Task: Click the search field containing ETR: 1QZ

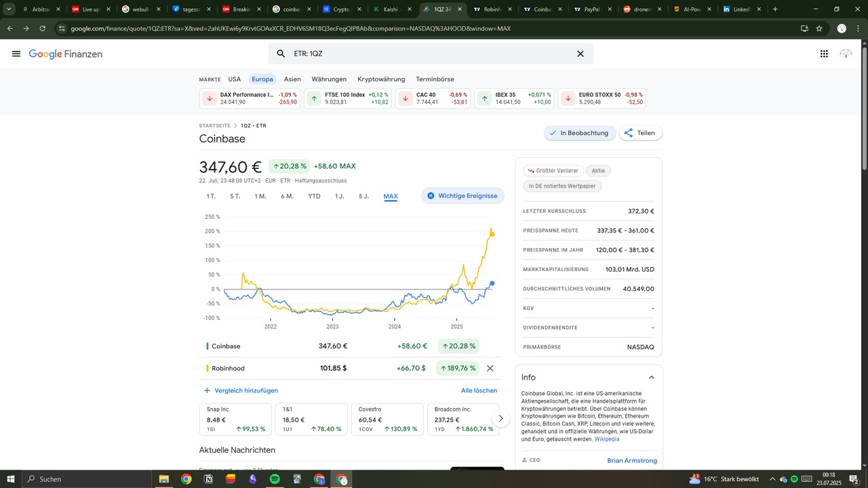Action: [x=431, y=54]
